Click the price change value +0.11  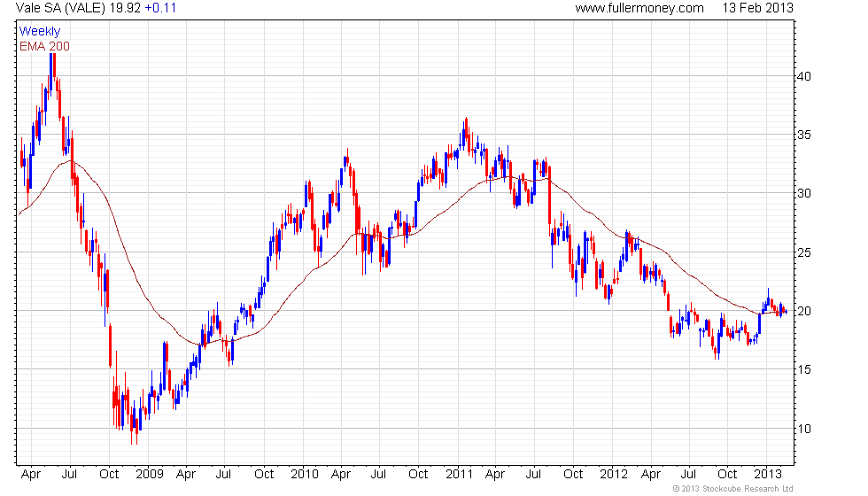(x=160, y=8)
